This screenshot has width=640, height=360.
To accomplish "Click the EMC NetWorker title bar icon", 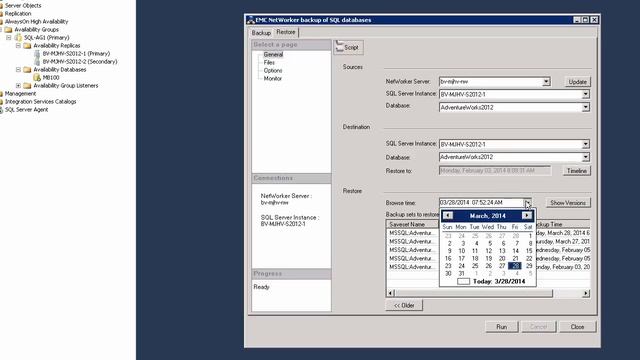I will click(x=251, y=20).
